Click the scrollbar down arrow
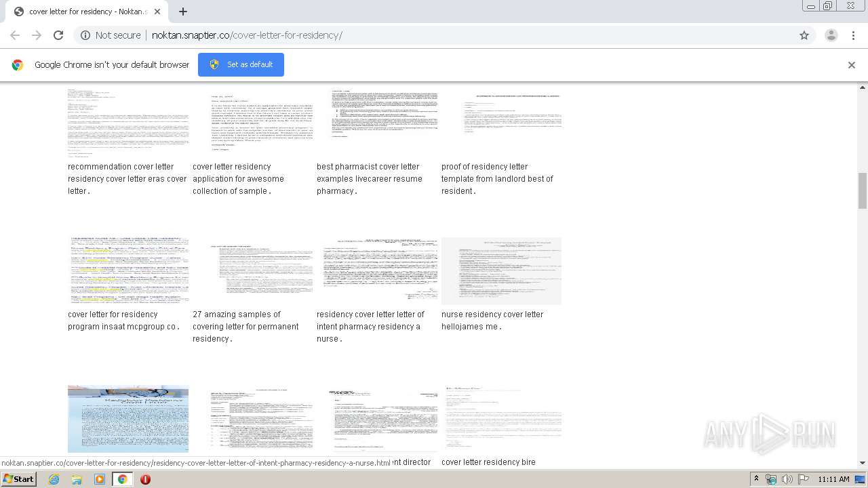 click(863, 463)
